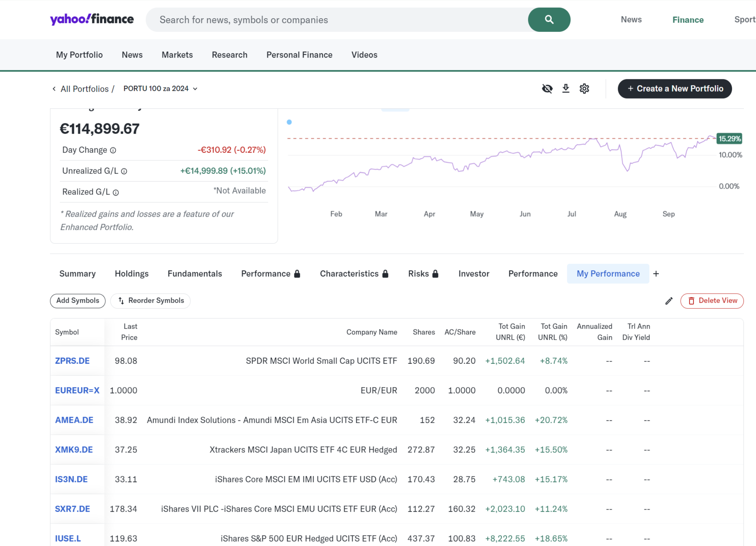This screenshot has height=546, width=756.
Task: Click Unrealized G/L info icon
Action: [x=124, y=172]
